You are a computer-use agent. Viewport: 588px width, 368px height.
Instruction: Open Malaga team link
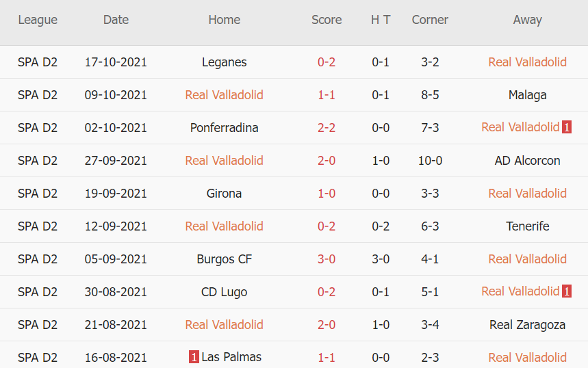click(527, 95)
